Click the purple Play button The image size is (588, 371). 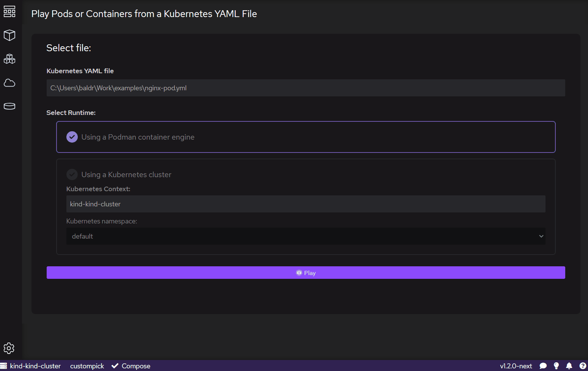pyautogui.click(x=306, y=273)
